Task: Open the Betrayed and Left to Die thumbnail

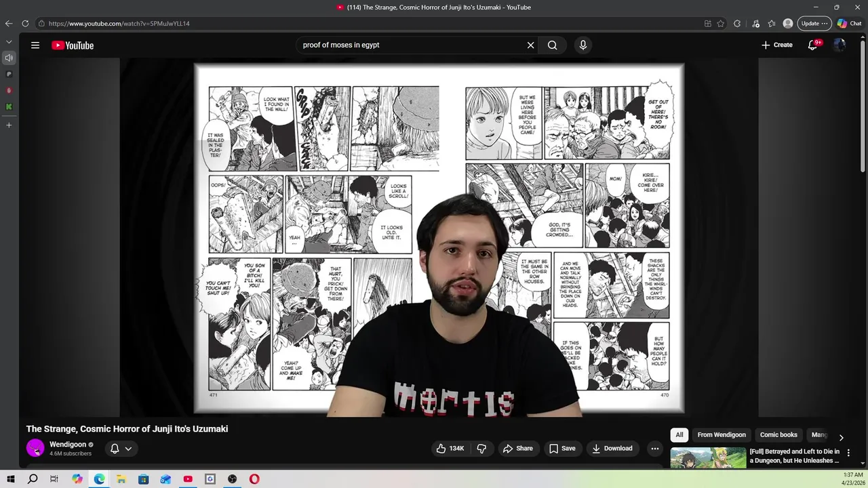Action: point(708,457)
